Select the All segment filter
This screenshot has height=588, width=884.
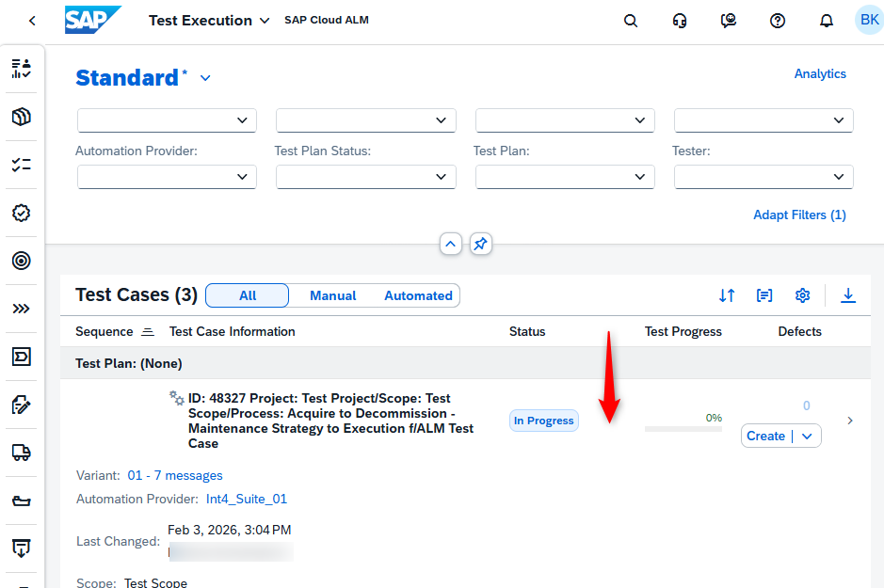tap(248, 295)
